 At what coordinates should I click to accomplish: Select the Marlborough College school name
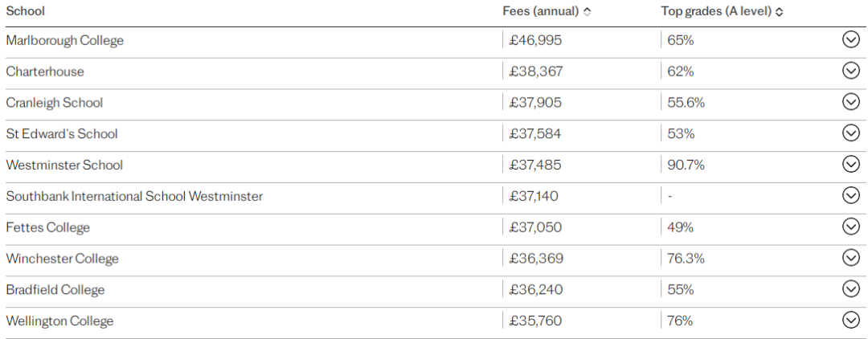65,40
